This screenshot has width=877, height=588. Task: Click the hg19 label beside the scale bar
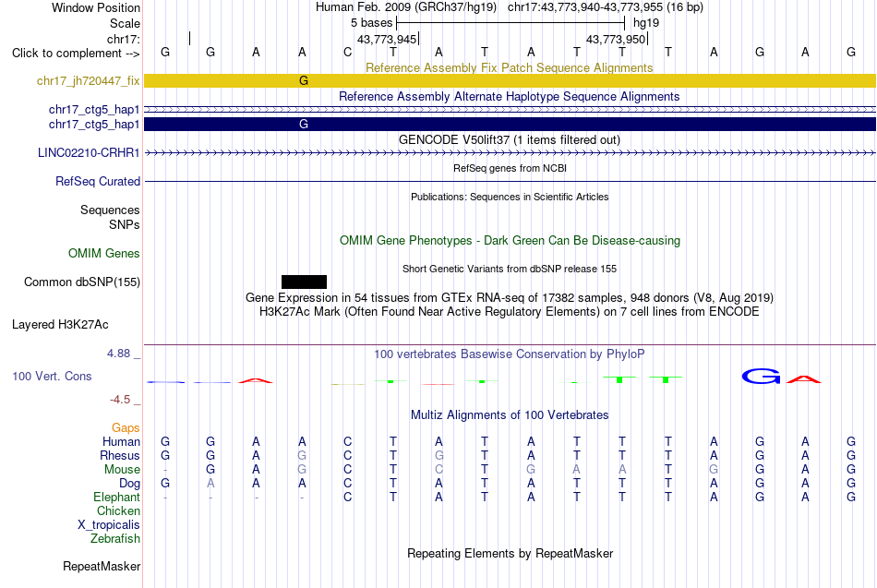[646, 23]
